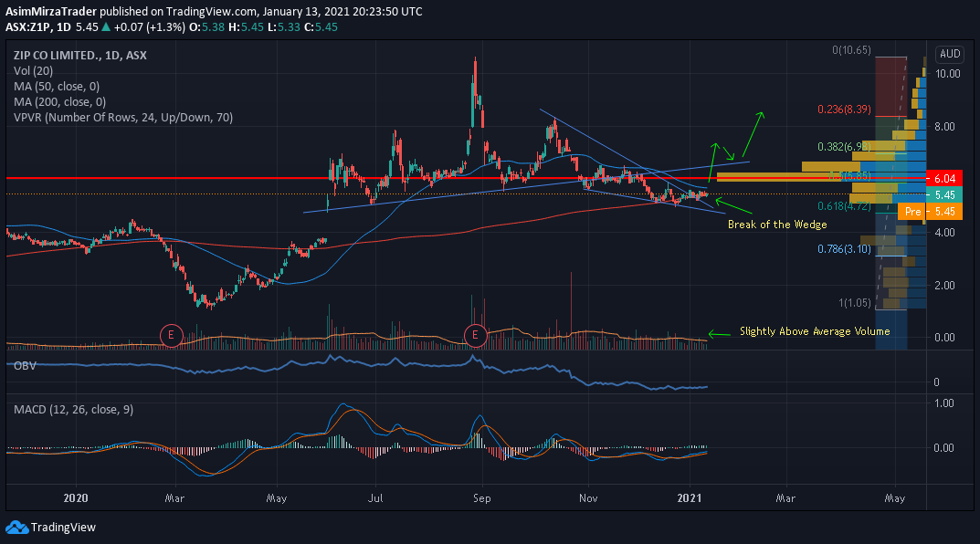Click the 0.382(6.98) Fibonacci level label
This screenshot has width=980, height=544.
click(844, 147)
